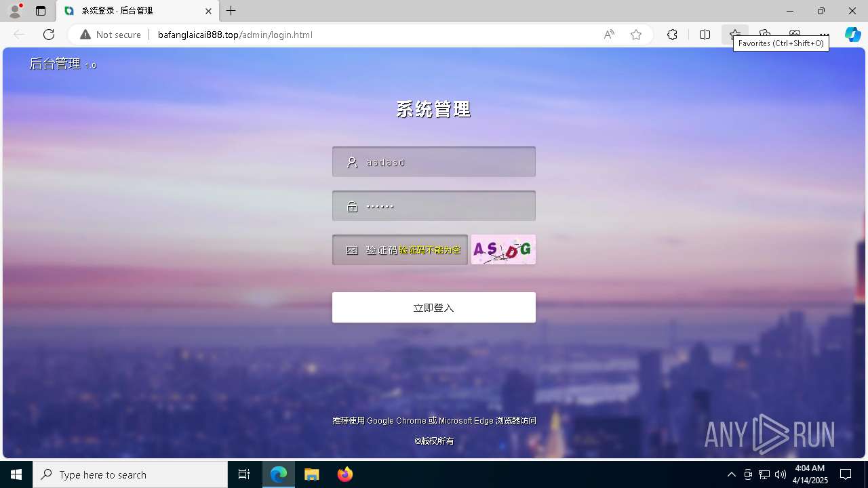This screenshot has width=868, height=488.
Task: Open the notification center icon
Action: [846, 474]
